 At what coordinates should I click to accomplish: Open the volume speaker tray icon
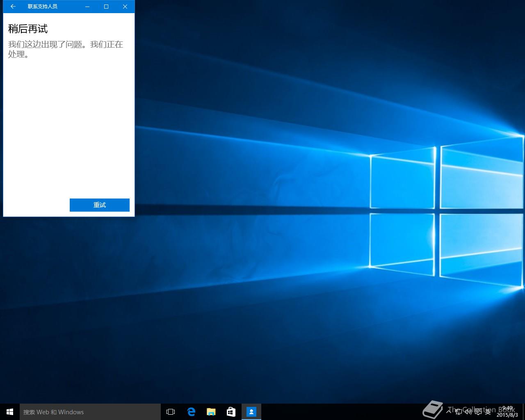pos(468,412)
